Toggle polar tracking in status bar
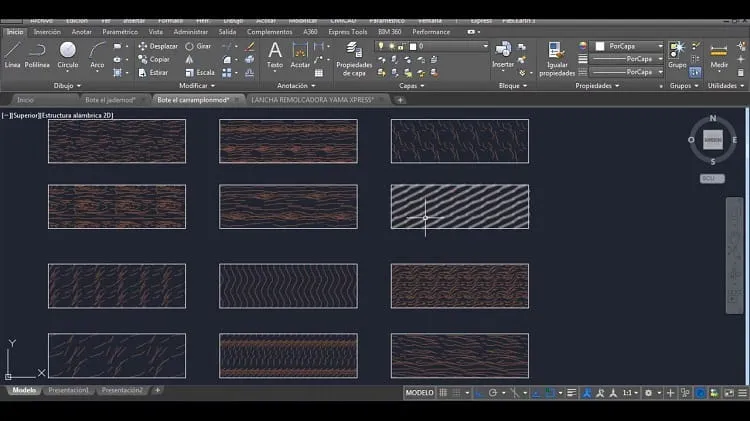750x421 pixels. coord(493,393)
